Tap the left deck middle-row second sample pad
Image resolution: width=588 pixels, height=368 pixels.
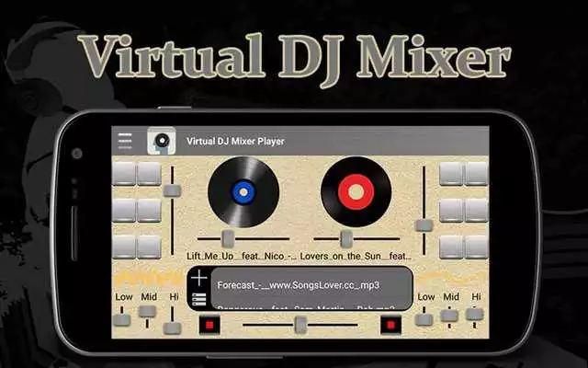tap(149, 211)
